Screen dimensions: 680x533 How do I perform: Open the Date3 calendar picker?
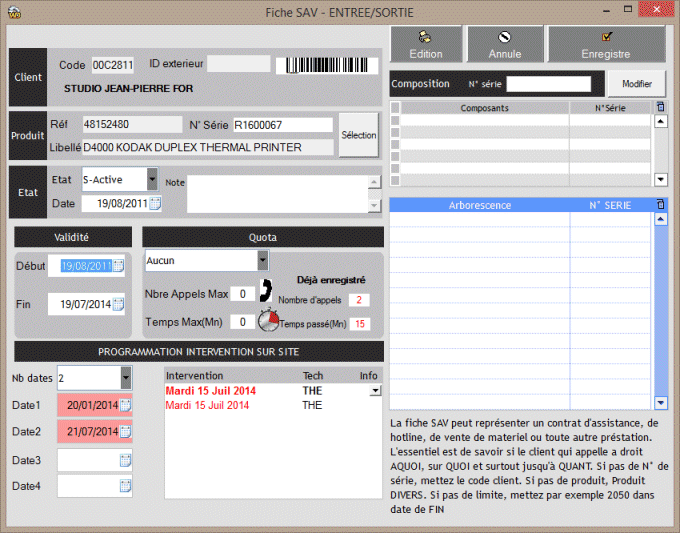[125, 460]
